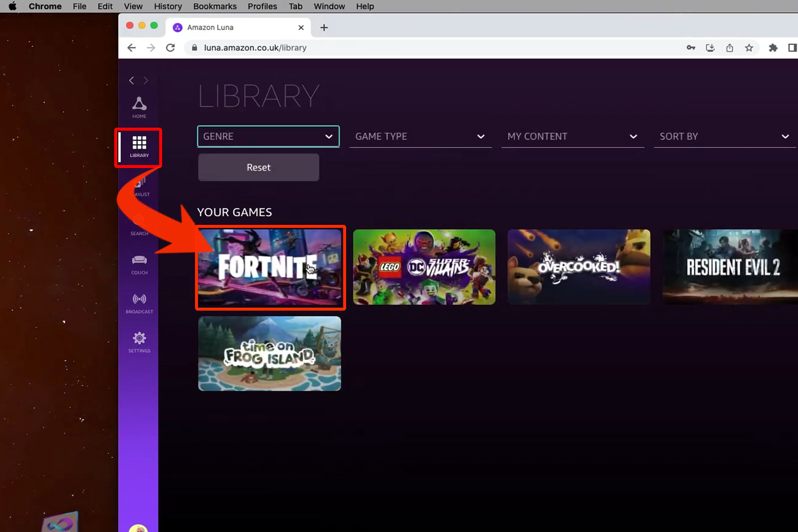798x532 pixels.
Task: Click the share icon in address bar
Action: point(729,48)
